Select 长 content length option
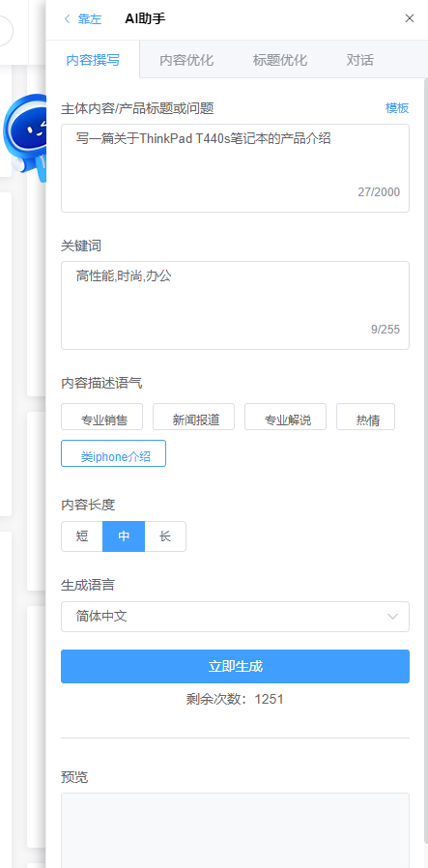The width and height of the screenshot is (428, 868). 165,536
